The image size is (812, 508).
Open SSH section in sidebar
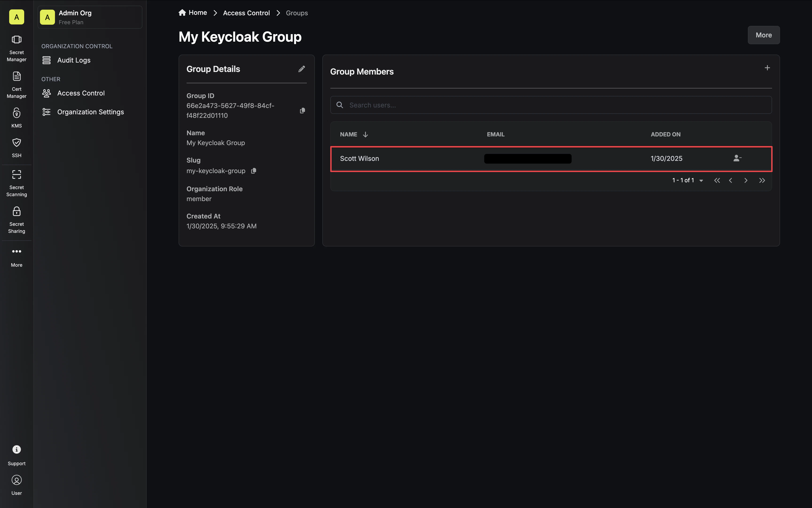[16, 147]
